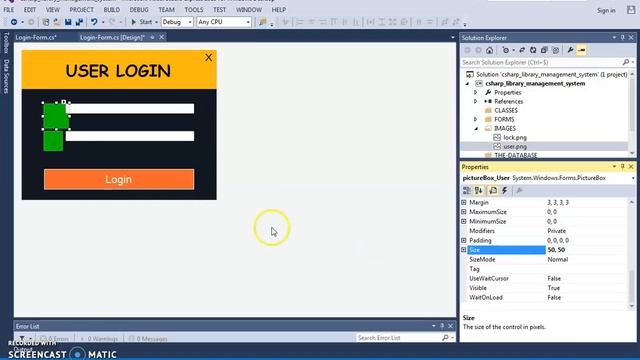Viewport: 640px width, 360px height.
Task: Open the active documents list dropdown
Action: pyautogui.click(x=452, y=38)
